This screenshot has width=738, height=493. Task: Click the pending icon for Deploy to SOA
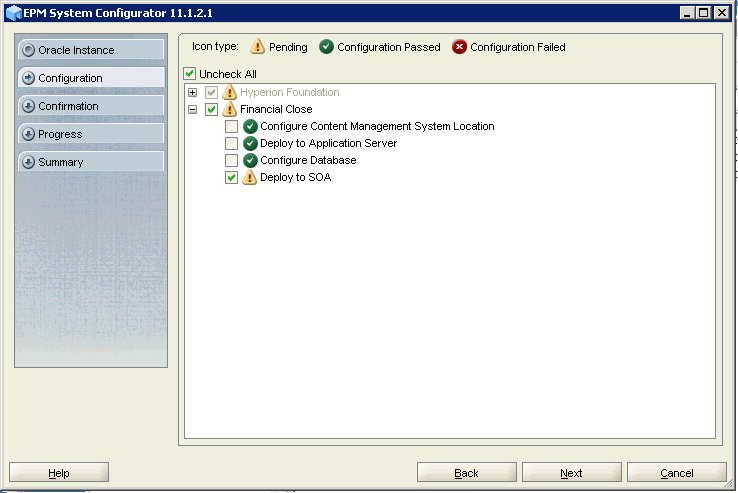tap(249, 177)
